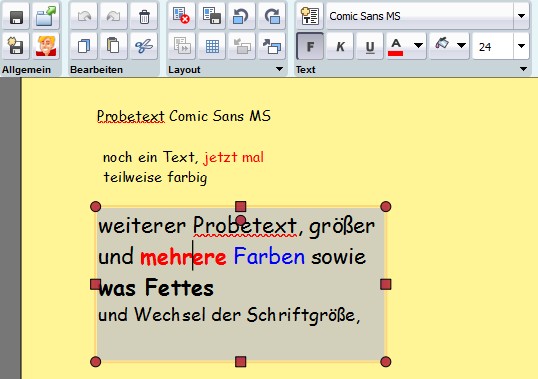Expand the Layout group arrow
This screenshot has height=379, width=538.
(x=280, y=69)
